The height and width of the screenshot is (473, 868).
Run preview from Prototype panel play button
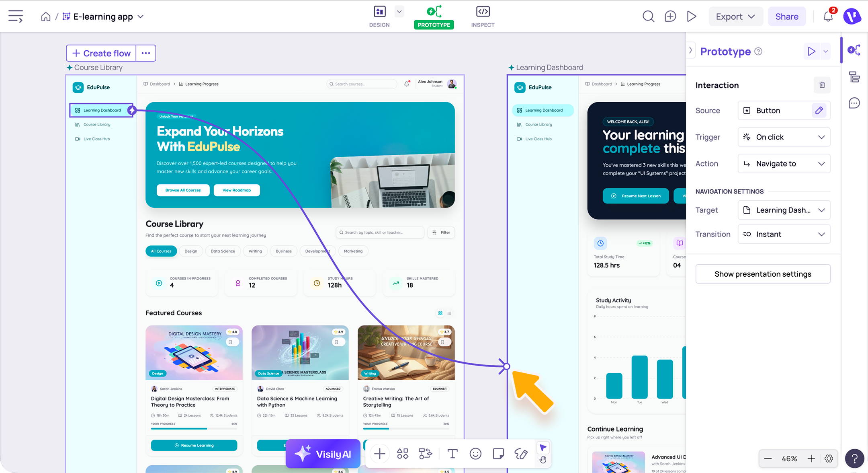[x=812, y=51]
